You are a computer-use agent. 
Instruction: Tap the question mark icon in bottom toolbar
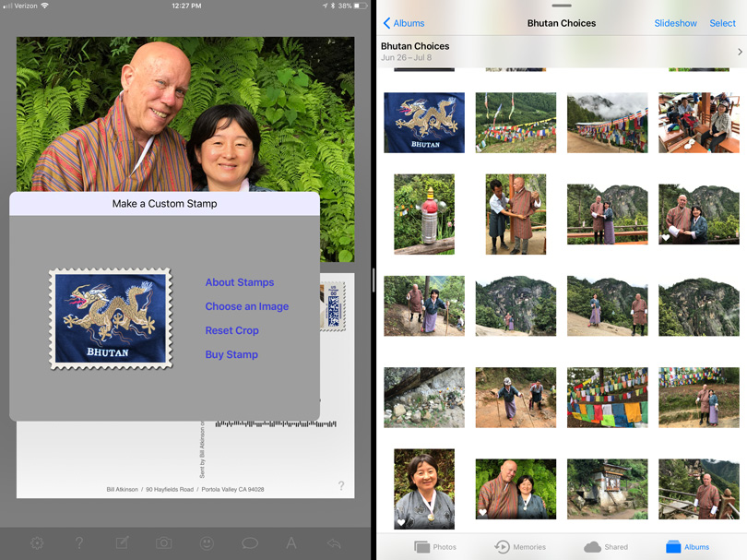click(79, 542)
